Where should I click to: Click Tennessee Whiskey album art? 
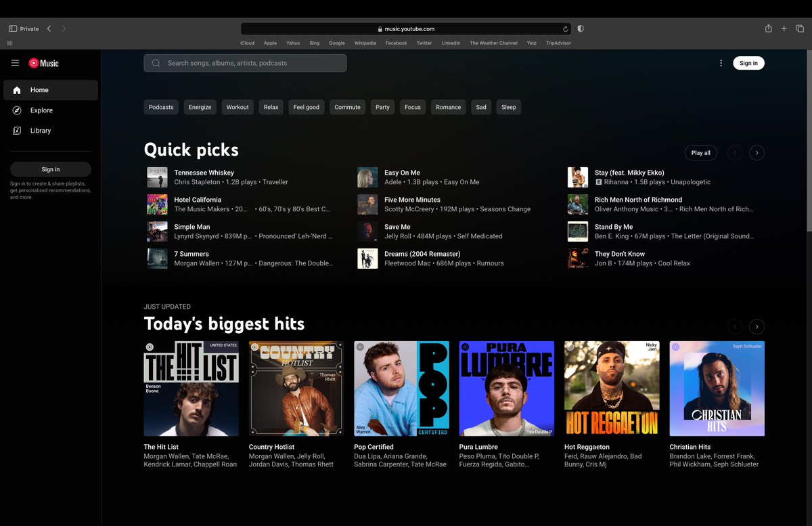click(157, 177)
